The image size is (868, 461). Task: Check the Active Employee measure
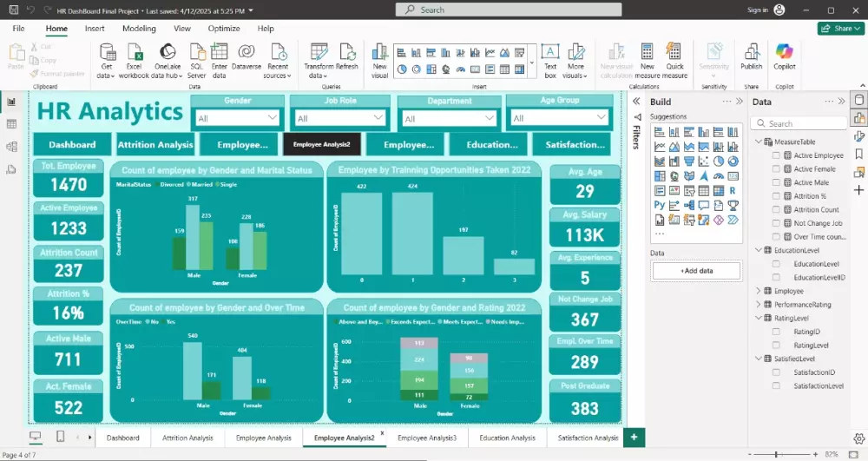[x=776, y=155]
